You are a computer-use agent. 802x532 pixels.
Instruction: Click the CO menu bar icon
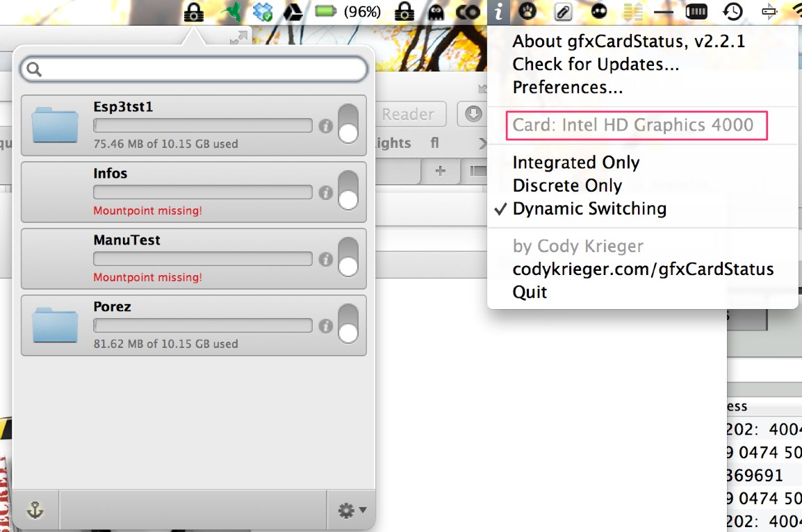(468, 13)
